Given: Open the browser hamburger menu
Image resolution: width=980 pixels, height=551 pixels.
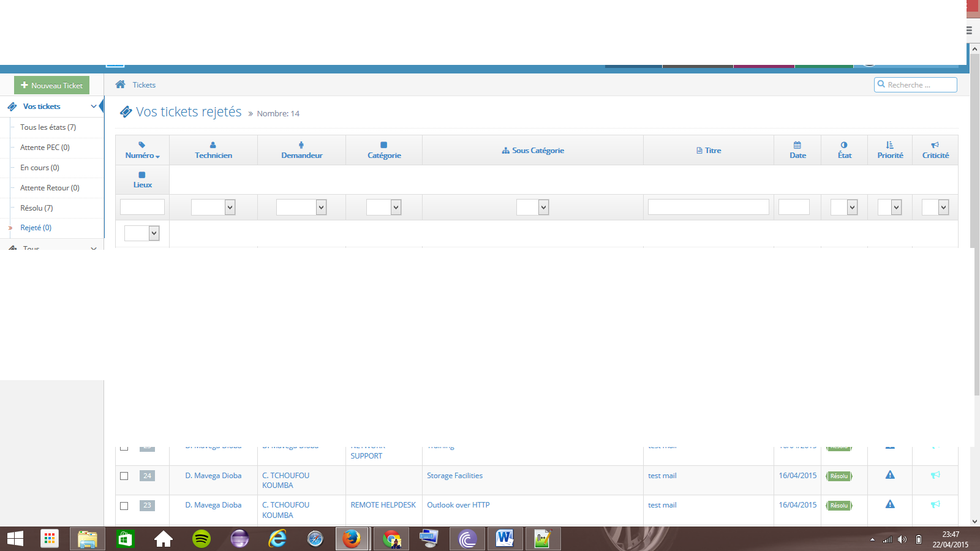Looking at the screenshot, I should pyautogui.click(x=969, y=30).
